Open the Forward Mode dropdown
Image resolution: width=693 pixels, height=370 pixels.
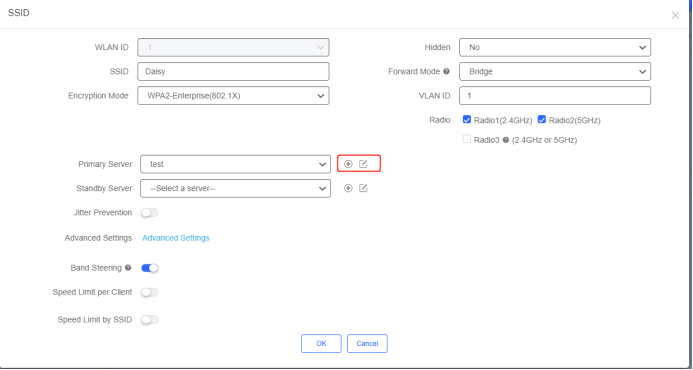coord(555,71)
